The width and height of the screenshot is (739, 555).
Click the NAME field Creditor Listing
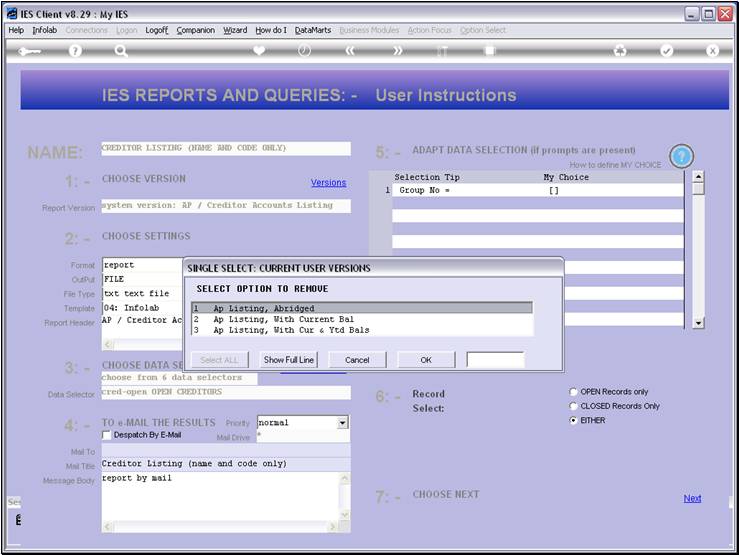pyautogui.click(x=226, y=148)
